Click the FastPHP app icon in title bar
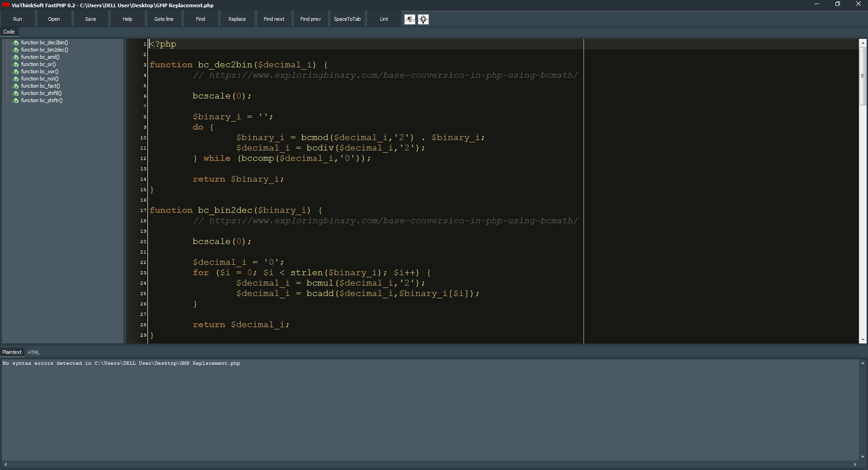 [6, 5]
